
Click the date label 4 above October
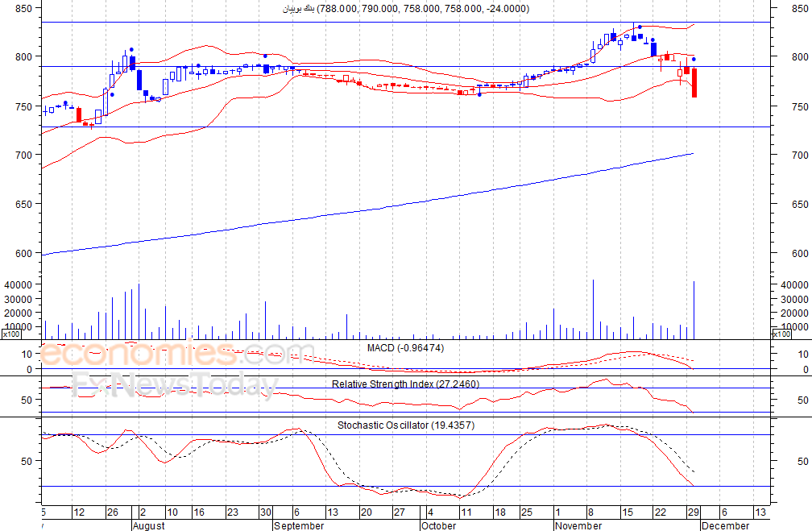[x=430, y=512]
